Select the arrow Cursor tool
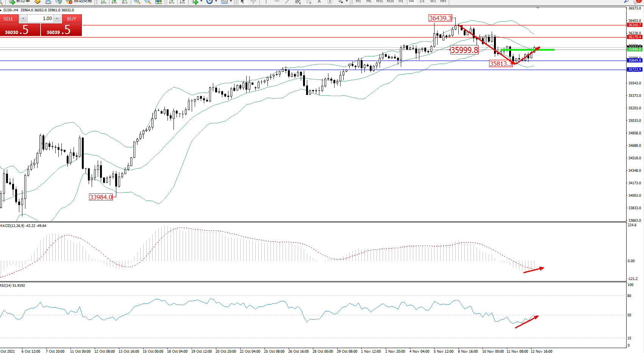 pos(242,2)
